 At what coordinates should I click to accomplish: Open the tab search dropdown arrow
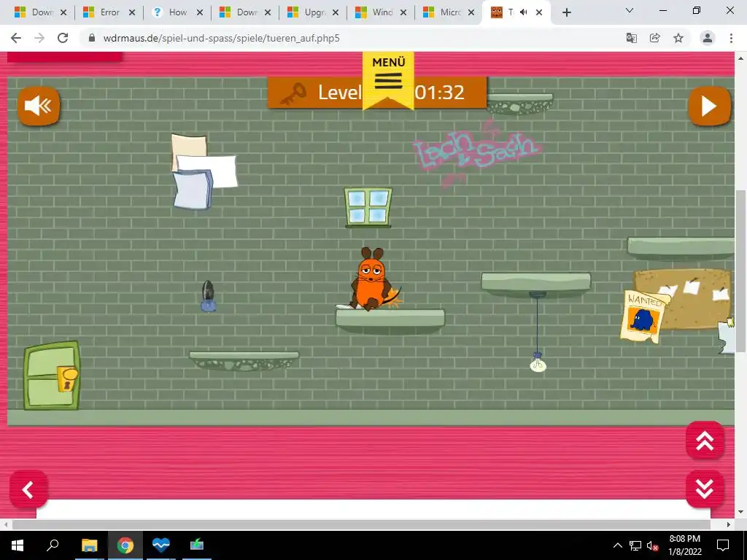coord(630,10)
